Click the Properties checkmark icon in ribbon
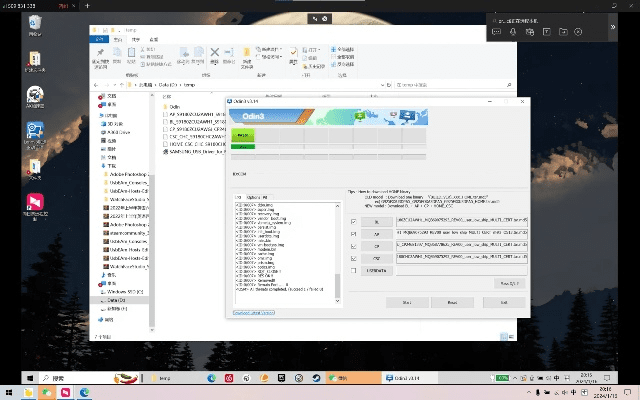Image resolution: width=640 pixels, height=400 pixels. (293, 53)
